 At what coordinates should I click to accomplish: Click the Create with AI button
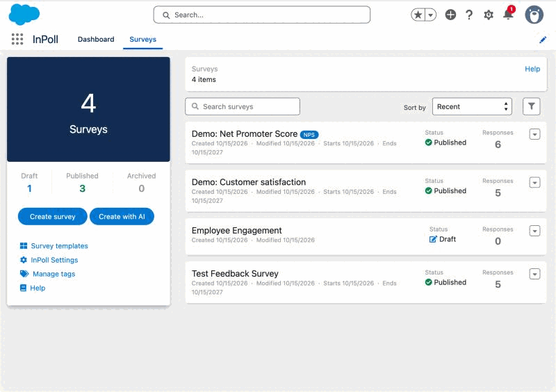click(122, 216)
